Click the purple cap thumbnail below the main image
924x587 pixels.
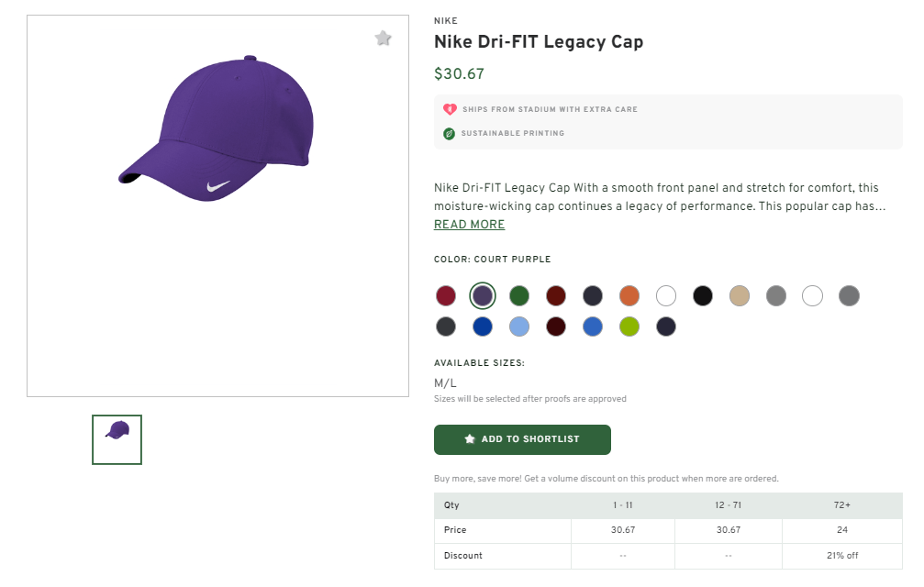117,439
